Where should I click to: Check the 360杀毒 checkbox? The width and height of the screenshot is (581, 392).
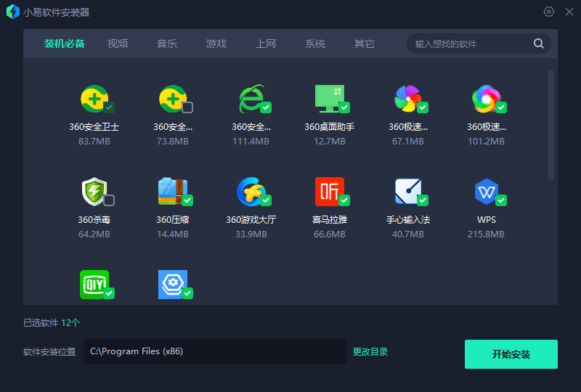pos(109,200)
